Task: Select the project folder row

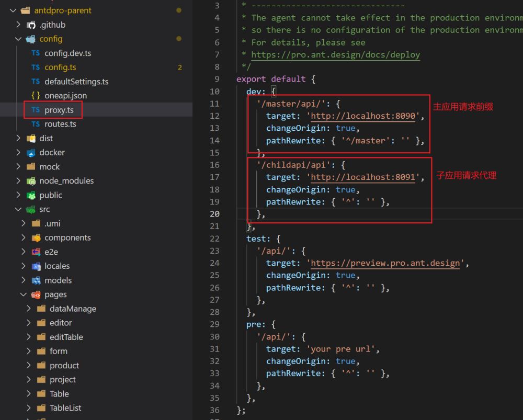Action: point(96,379)
